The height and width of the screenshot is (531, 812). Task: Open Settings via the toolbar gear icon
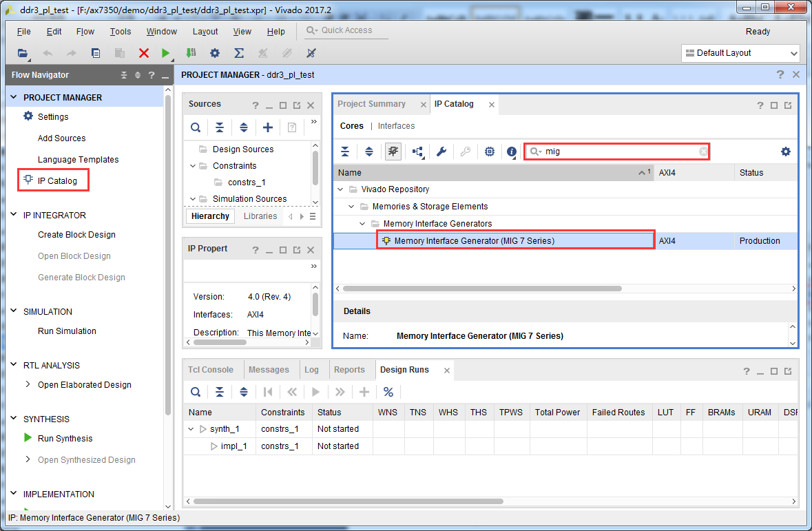point(215,53)
